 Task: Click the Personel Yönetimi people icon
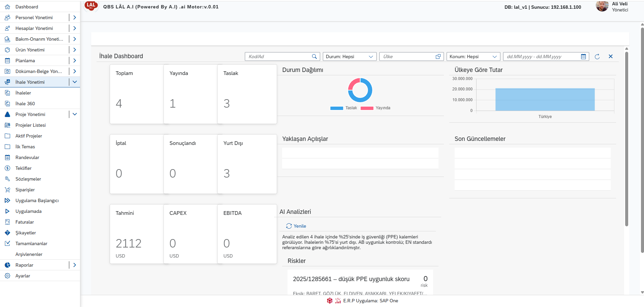pyautogui.click(x=7, y=17)
